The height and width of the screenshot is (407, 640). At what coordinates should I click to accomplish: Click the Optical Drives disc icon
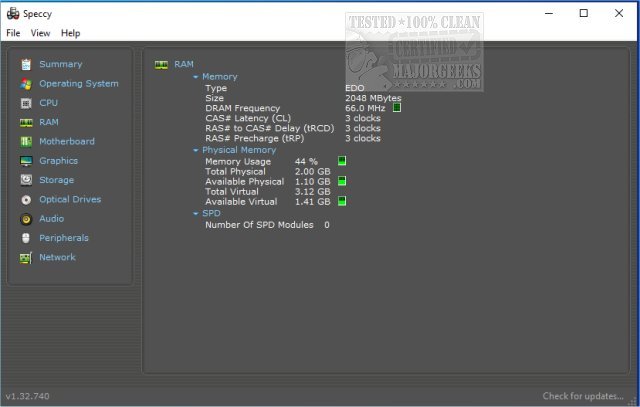tap(26, 200)
